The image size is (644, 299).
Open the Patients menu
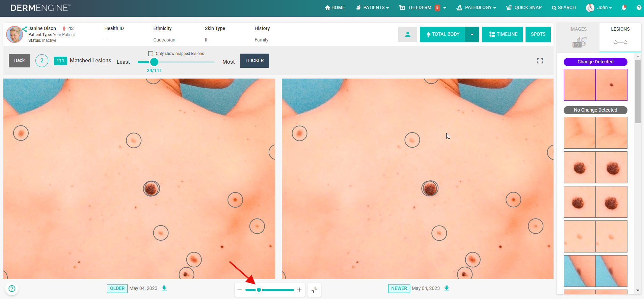pos(373,7)
